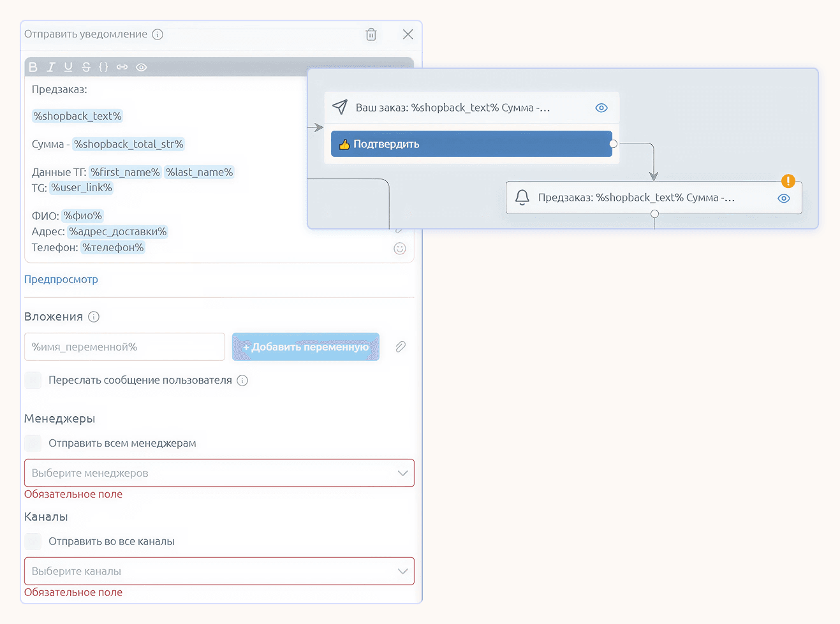The image size is (840, 624).
Task: Enable Отправить всем менеджерам checkbox
Action: [x=33, y=443]
